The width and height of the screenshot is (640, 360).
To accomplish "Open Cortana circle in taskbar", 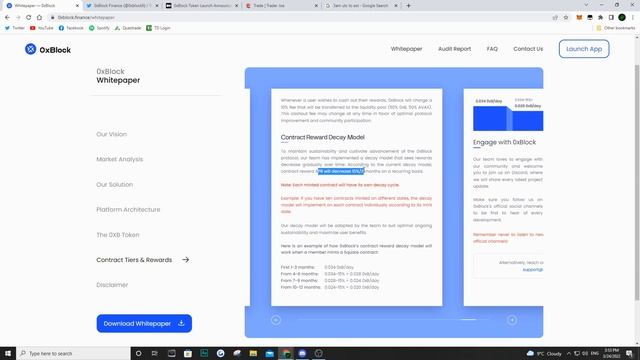I will pos(138,353).
